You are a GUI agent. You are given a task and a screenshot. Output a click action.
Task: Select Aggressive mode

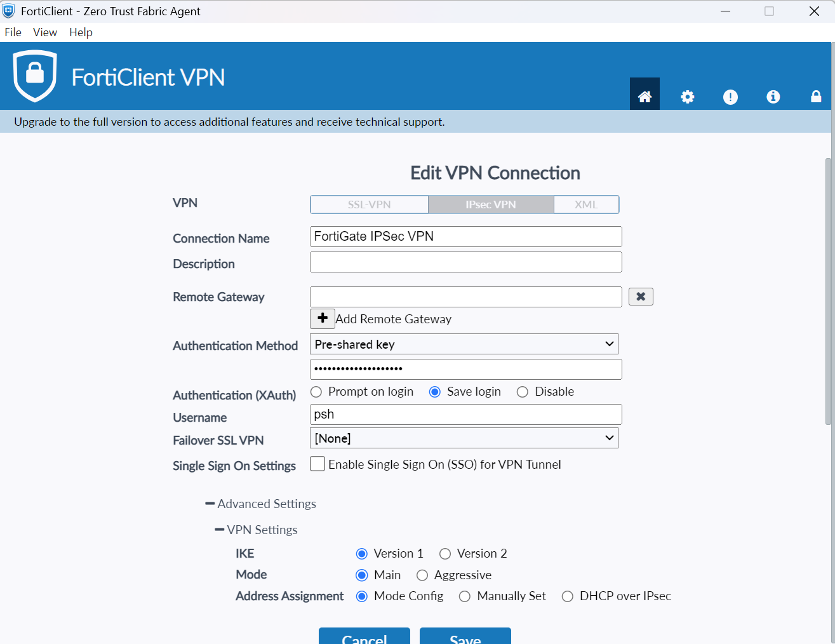click(x=422, y=575)
